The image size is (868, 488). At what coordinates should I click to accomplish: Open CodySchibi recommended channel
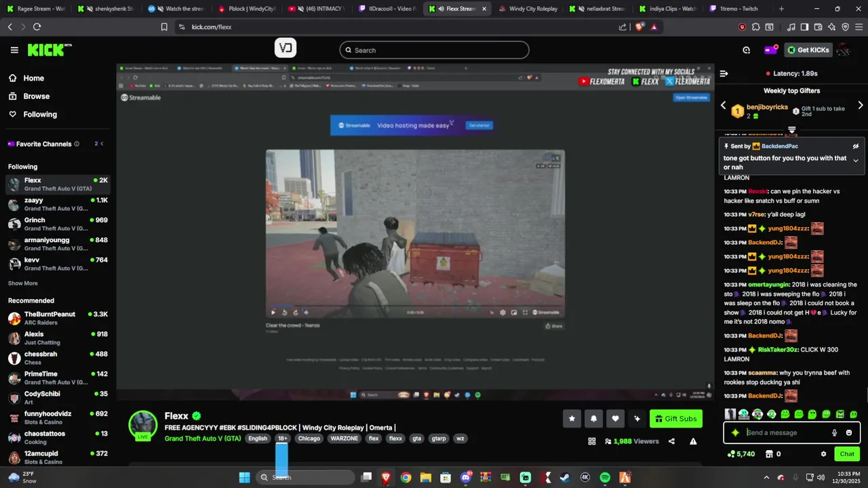point(58,398)
